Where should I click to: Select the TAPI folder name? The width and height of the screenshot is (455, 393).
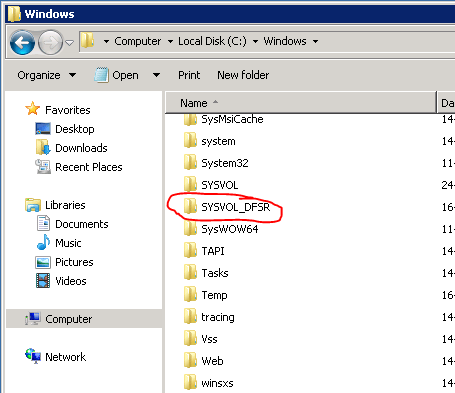tap(213, 251)
